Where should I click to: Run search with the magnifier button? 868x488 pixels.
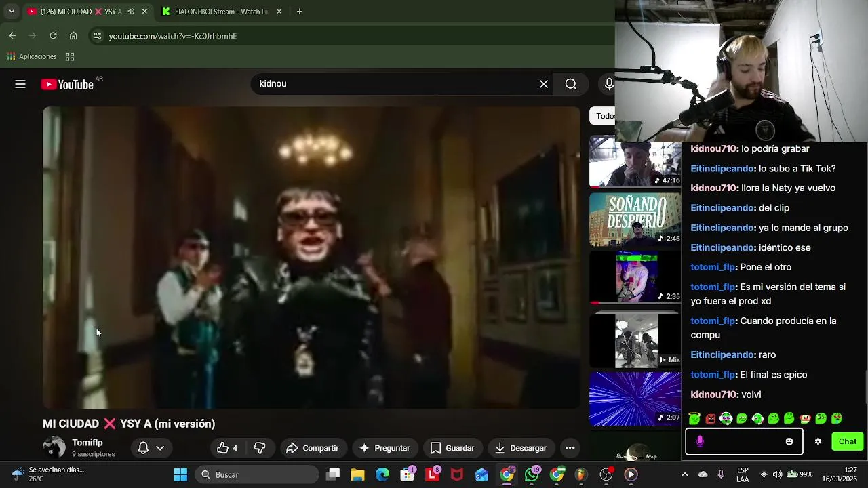tap(571, 84)
